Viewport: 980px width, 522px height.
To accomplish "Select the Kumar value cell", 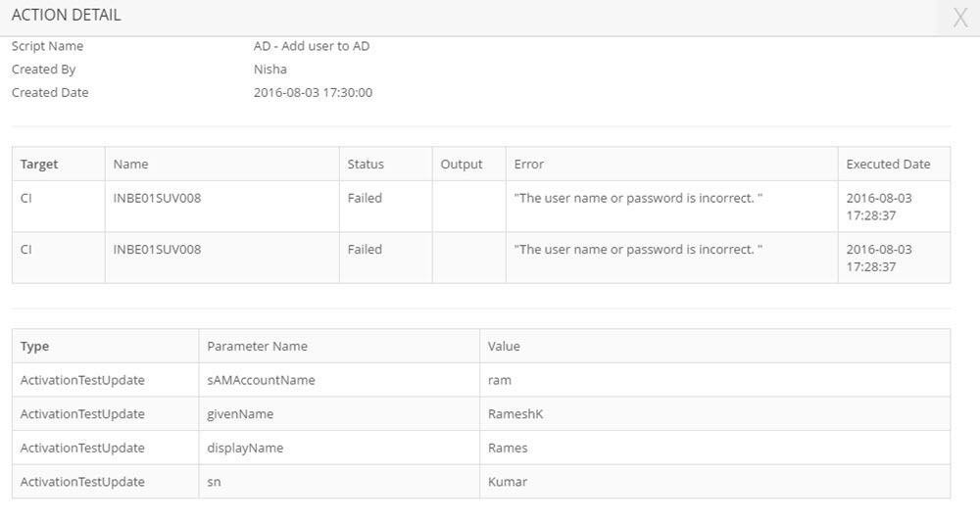I will [507, 482].
